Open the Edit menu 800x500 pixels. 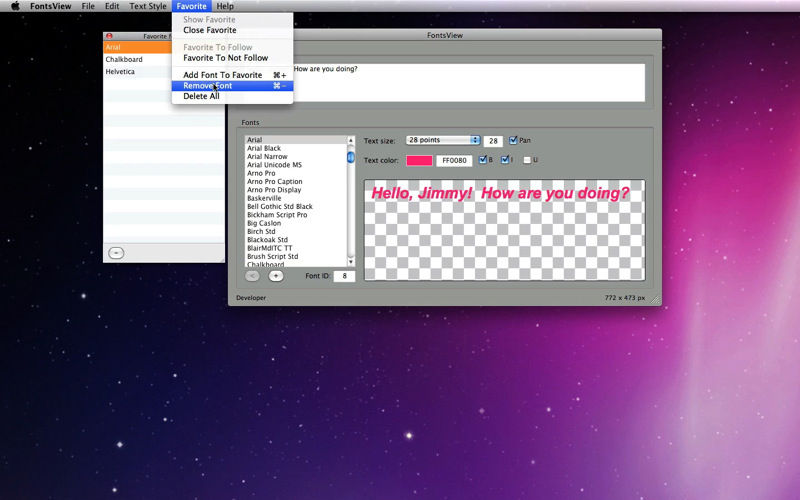pos(112,6)
